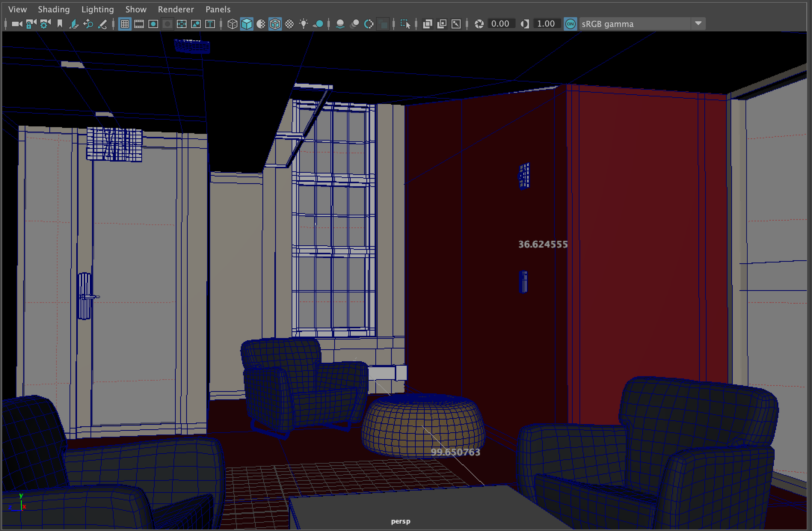Image resolution: width=812 pixels, height=531 pixels.
Task: Click the persp camera label
Action: click(400, 521)
